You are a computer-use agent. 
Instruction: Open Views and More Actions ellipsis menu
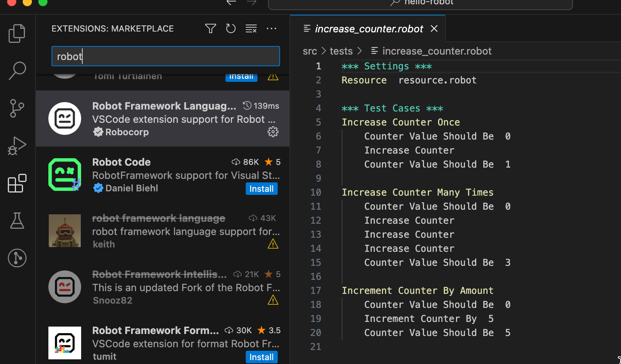(271, 28)
